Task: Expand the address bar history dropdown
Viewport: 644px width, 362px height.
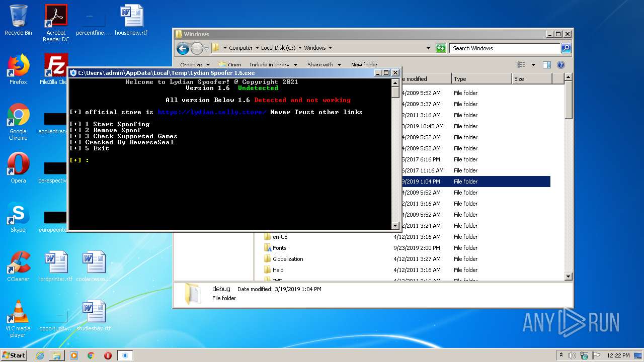Action: (x=428, y=48)
